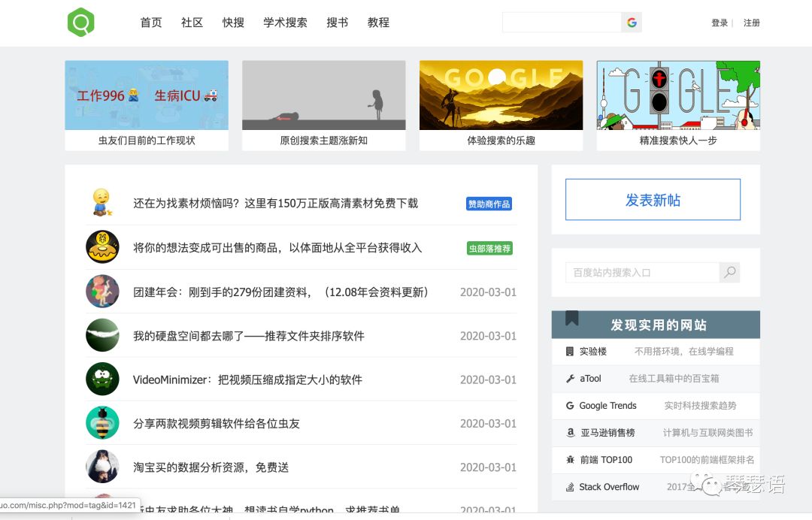The width and height of the screenshot is (812, 520).
Task: Click the 注册 link
Action: tap(751, 23)
